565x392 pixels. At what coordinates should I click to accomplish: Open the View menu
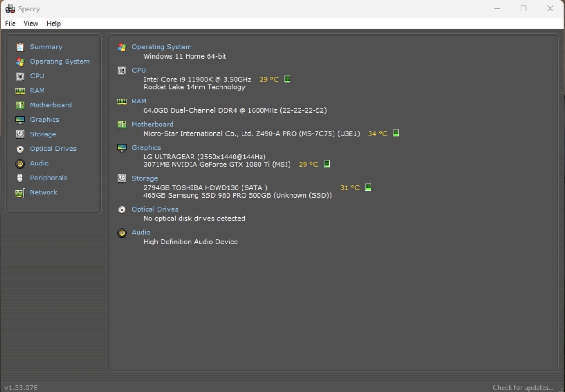pyautogui.click(x=31, y=23)
